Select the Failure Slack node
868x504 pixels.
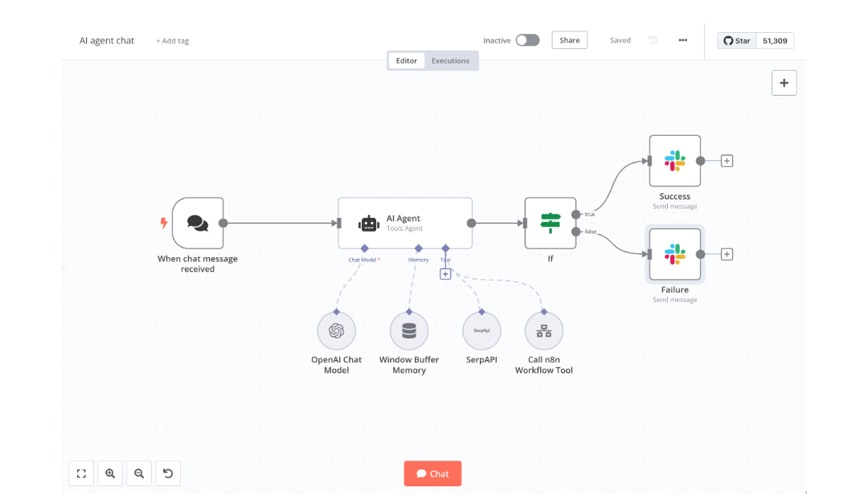674,254
